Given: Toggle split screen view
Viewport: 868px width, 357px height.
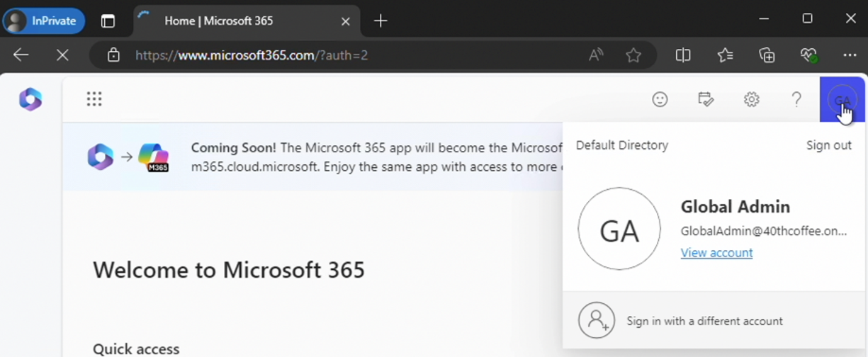Looking at the screenshot, I should click(683, 55).
